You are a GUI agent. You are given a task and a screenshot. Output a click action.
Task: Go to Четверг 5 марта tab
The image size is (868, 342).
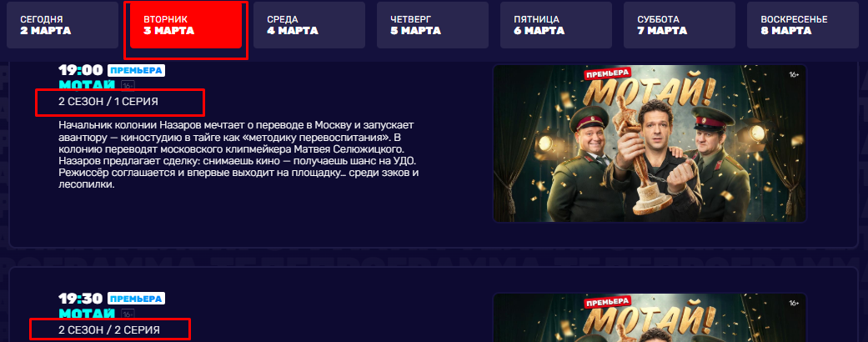pyautogui.click(x=433, y=25)
